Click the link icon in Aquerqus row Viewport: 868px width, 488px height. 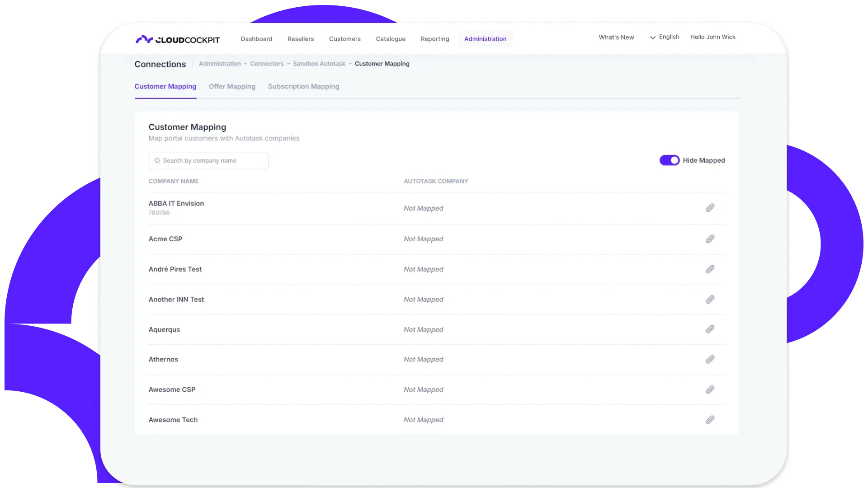pos(710,329)
